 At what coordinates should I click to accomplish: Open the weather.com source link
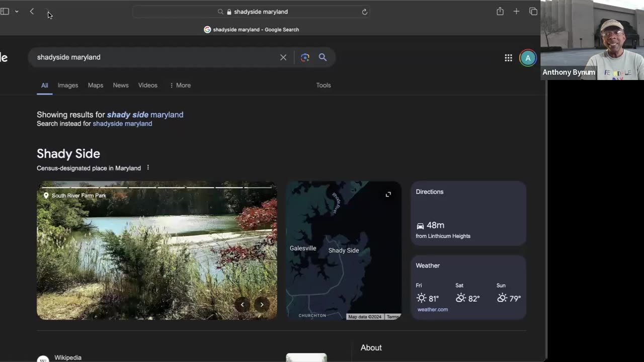tap(433, 310)
